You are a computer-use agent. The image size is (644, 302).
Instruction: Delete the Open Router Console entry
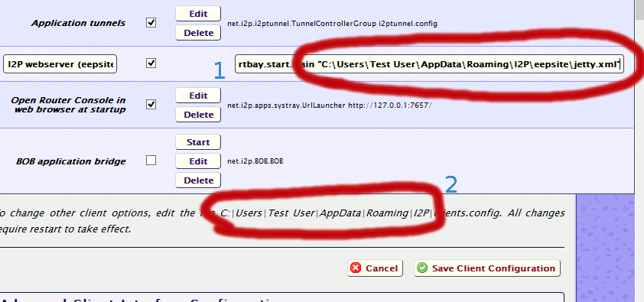[x=198, y=115]
